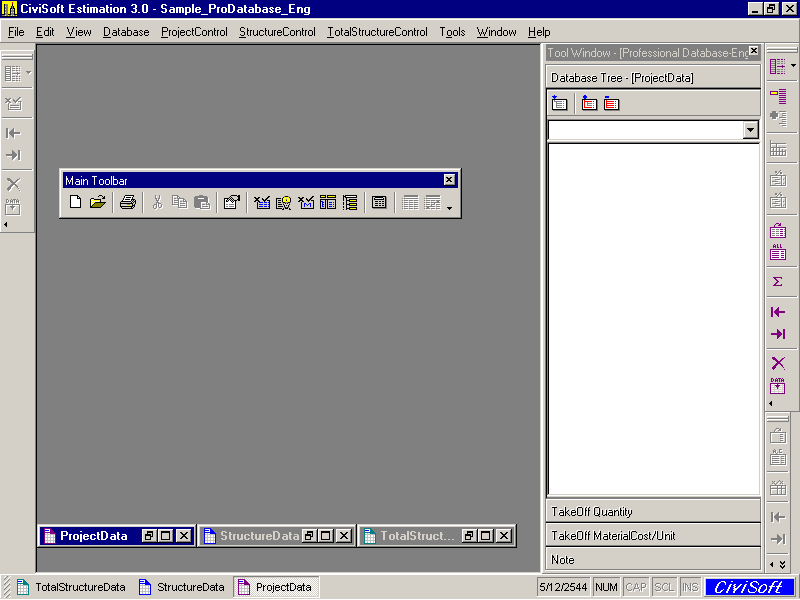Click the properties icon next to Paste

coord(232,202)
